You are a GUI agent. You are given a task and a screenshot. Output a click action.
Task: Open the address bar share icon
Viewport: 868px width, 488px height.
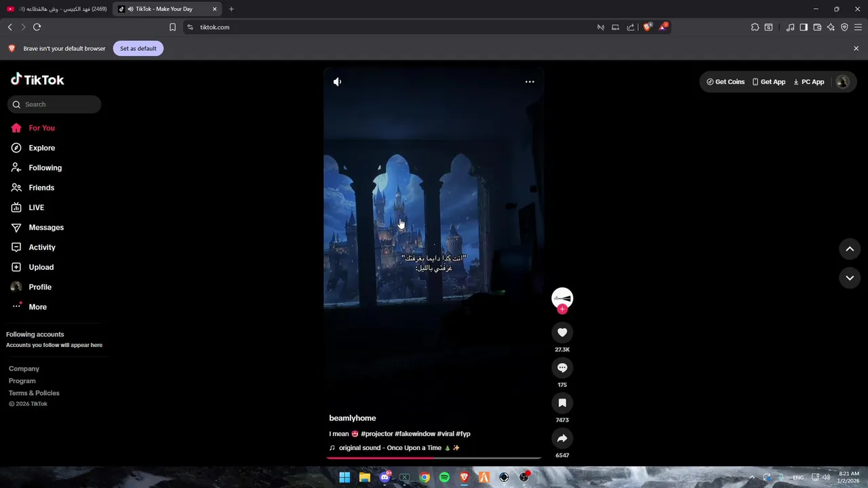pyautogui.click(x=631, y=27)
